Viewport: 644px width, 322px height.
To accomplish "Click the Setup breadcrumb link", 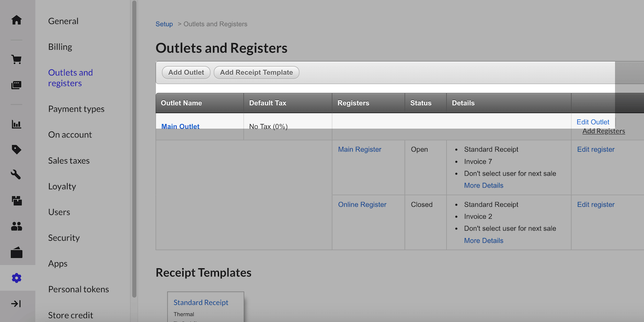I will [x=164, y=24].
